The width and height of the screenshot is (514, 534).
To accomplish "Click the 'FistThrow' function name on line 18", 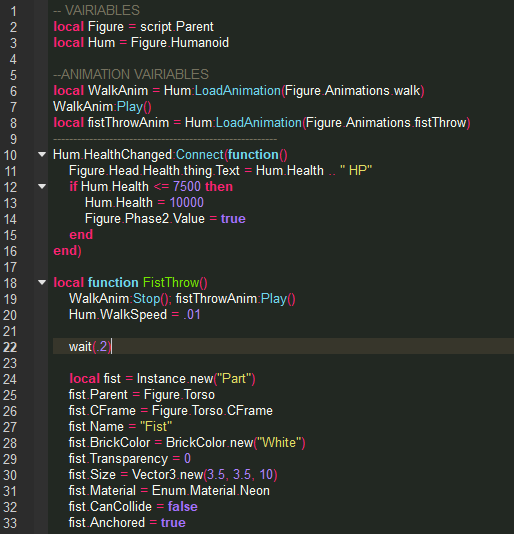I will click(171, 283).
